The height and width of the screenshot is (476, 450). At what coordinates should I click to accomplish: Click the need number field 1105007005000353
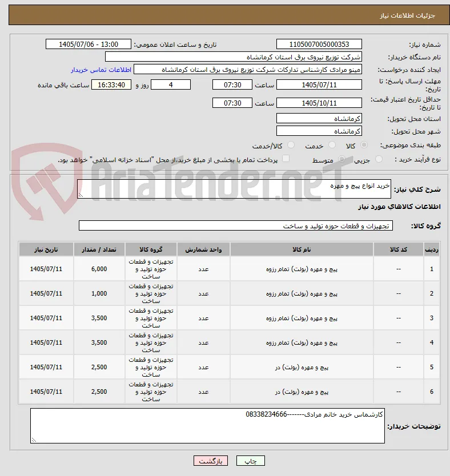click(319, 45)
